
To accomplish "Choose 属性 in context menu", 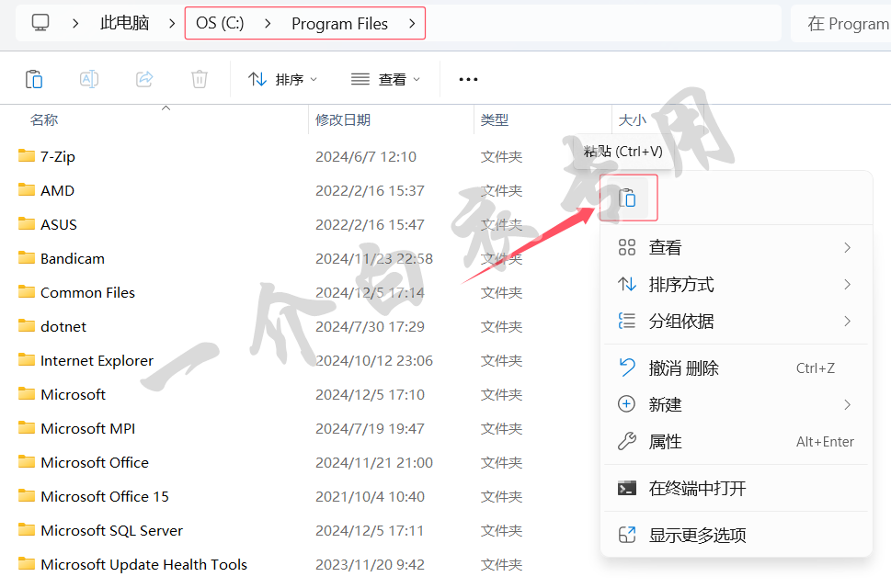I will tap(736, 442).
